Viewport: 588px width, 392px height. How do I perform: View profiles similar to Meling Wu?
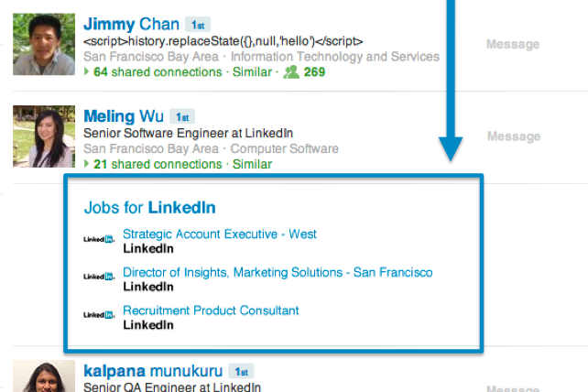[x=252, y=164]
